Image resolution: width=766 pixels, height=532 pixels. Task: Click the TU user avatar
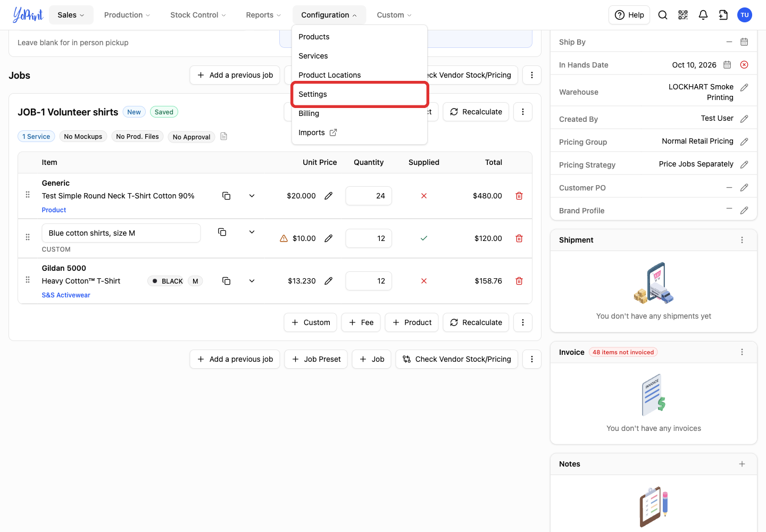click(745, 15)
